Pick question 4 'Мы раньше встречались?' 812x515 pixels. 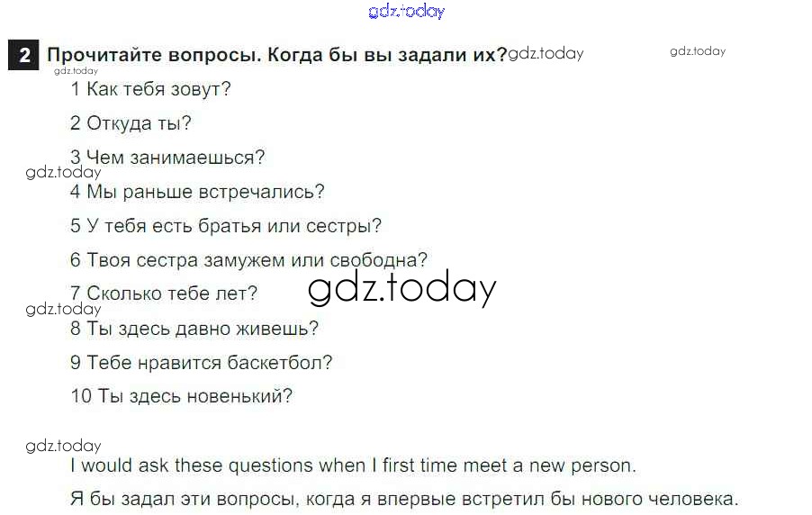(197, 192)
